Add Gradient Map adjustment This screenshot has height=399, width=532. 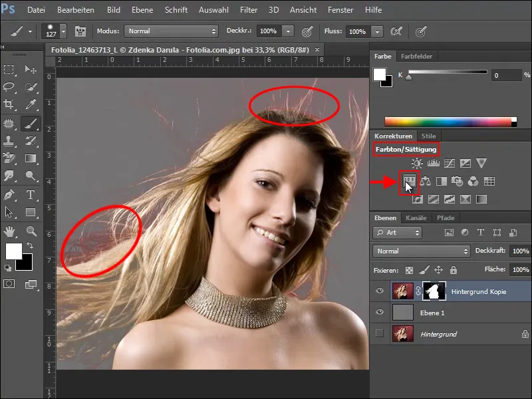pyautogui.click(x=481, y=199)
